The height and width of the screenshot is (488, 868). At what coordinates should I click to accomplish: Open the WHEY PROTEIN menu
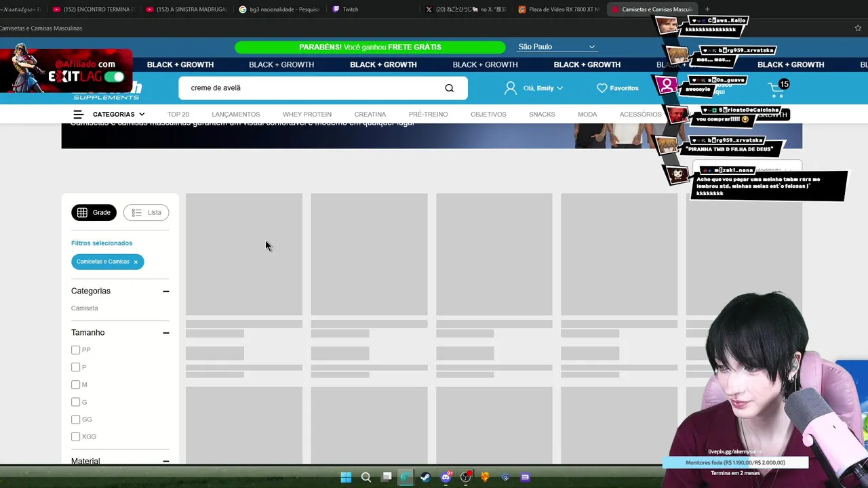pos(307,115)
